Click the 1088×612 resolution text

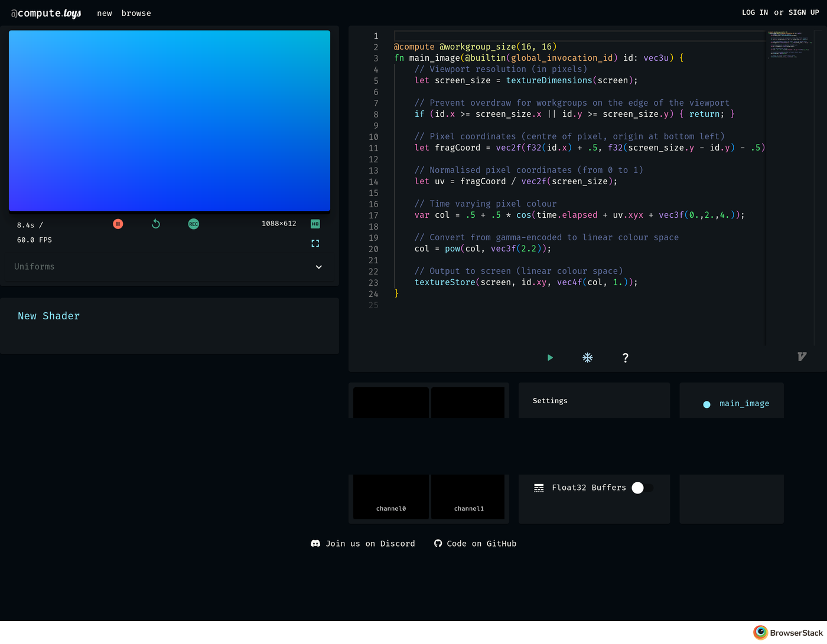(279, 224)
